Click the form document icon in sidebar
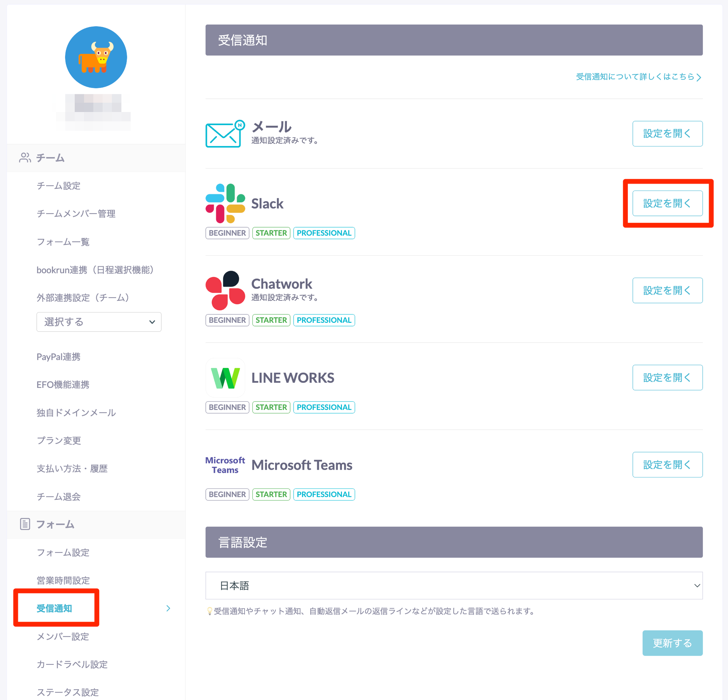Image resolution: width=728 pixels, height=700 pixels. click(x=25, y=524)
